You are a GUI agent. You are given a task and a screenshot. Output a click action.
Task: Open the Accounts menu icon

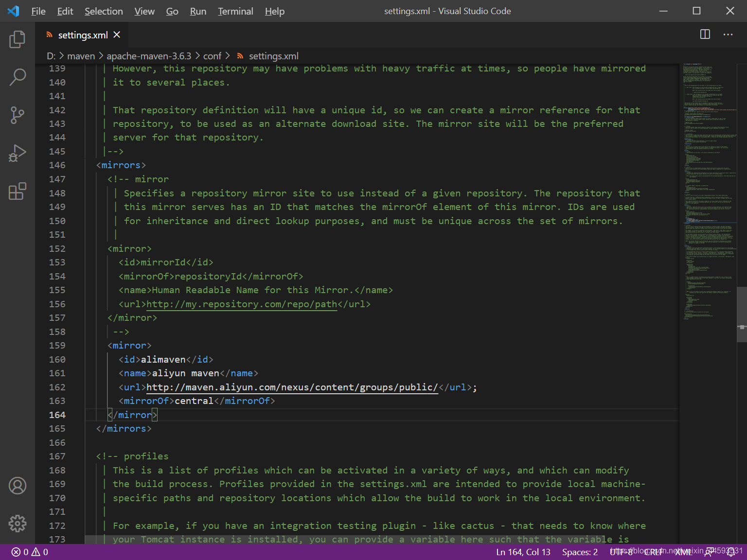(18, 486)
